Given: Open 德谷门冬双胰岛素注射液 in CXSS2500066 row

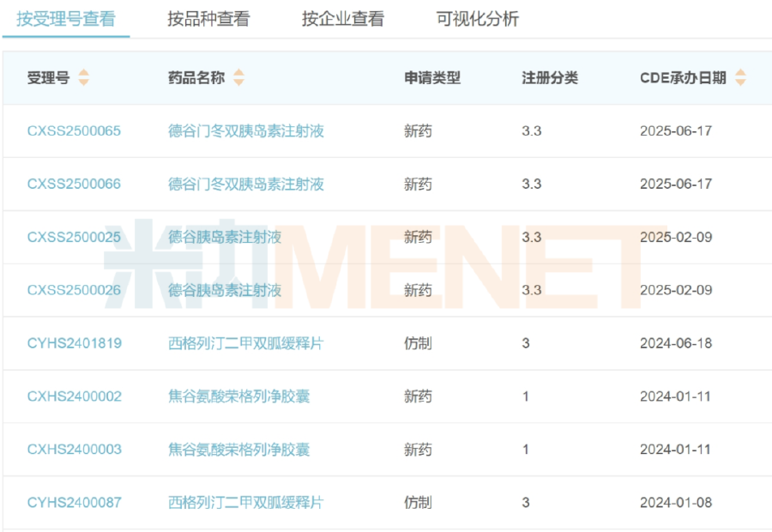Looking at the screenshot, I should (246, 184).
